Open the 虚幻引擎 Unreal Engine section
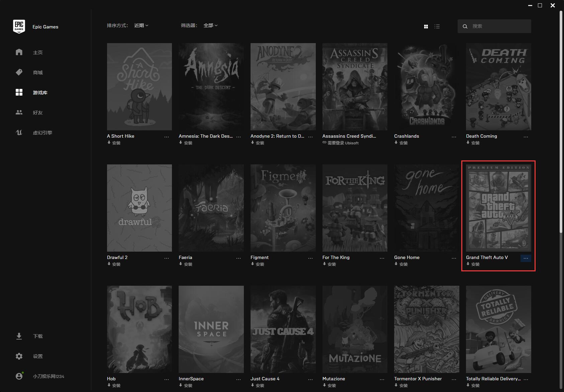This screenshot has height=392, width=564. pyautogui.click(x=19, y=133)
